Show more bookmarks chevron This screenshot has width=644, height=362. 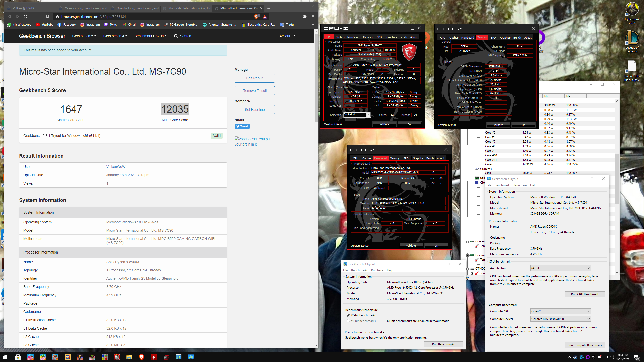312,25
